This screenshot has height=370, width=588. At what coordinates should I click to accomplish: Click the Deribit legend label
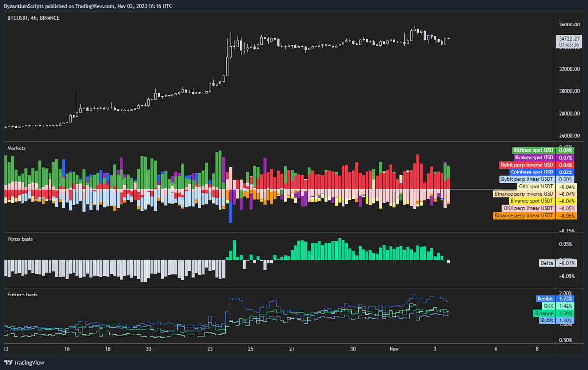pyautogui.click(x=545, y=298)
